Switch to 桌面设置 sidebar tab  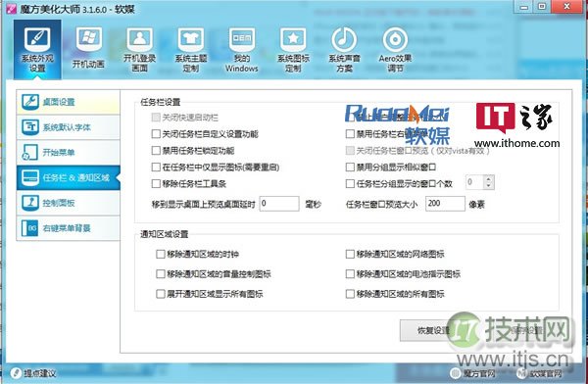(x=69, y=102)
